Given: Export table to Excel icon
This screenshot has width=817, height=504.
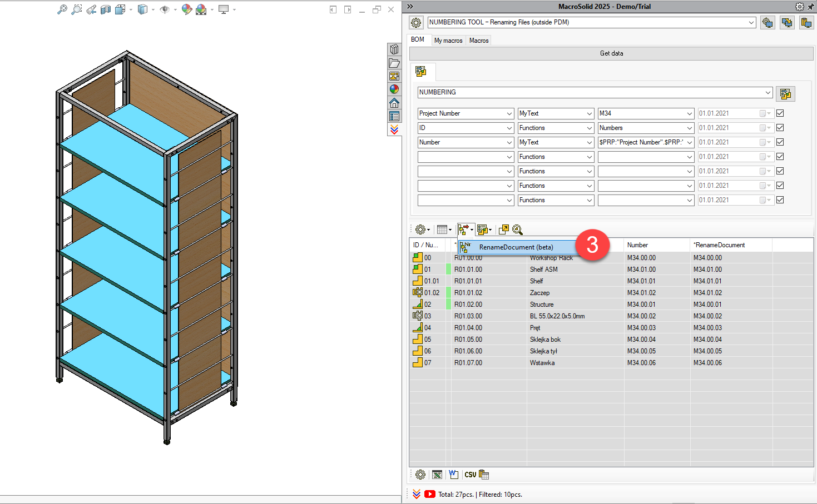Looking at the screenshot, I should [x=437, y=475].
